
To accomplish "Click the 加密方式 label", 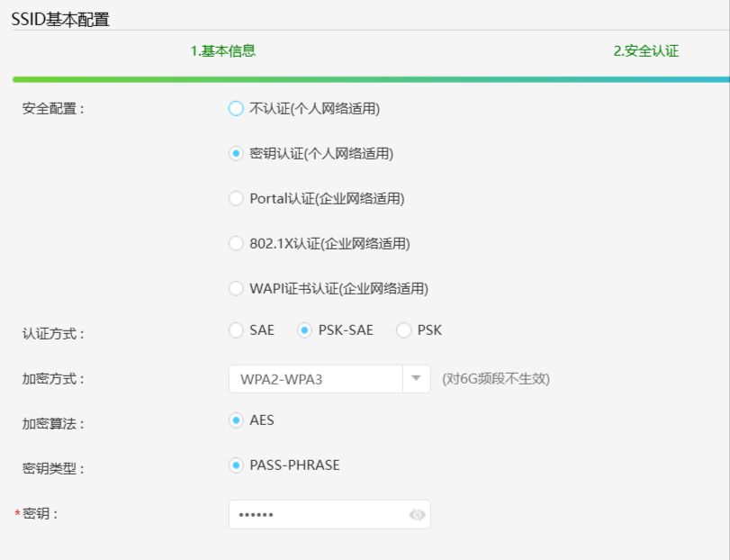I will (x=53, y=379).
